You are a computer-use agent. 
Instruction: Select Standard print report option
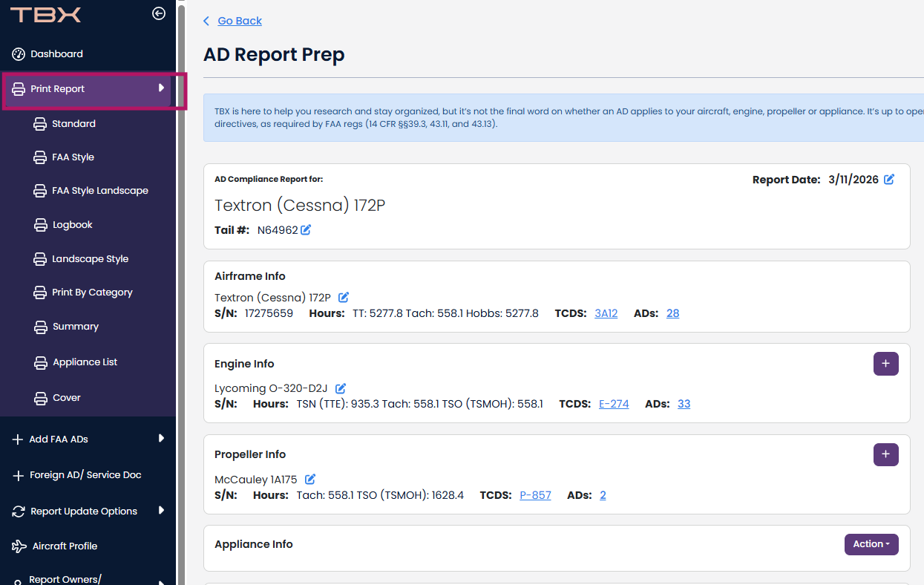73,124
